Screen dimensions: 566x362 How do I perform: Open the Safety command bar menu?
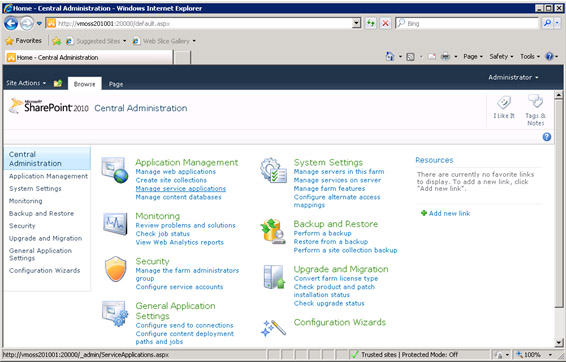tap(501, 57)
